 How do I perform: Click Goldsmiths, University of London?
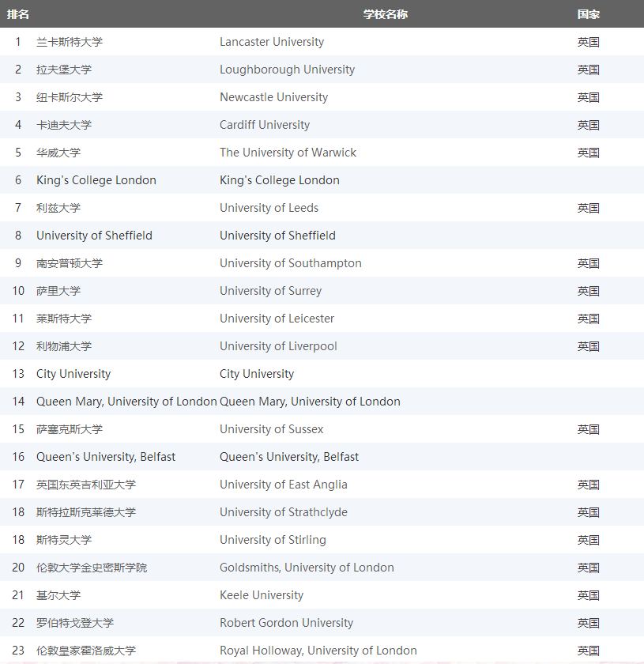(307, 568)
